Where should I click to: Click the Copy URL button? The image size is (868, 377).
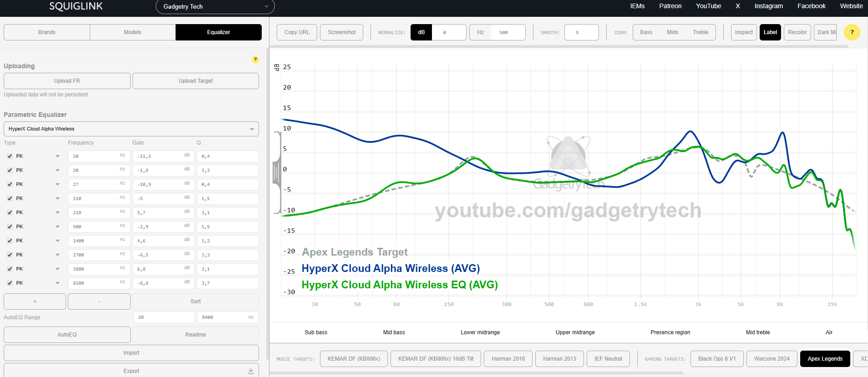(297, 32)
